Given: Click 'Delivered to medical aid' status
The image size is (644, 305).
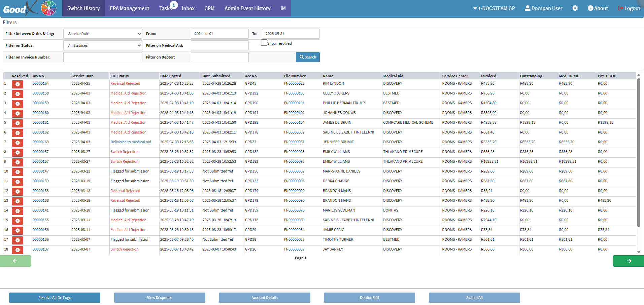Looking at the screenshot, I should pos(131,142).
